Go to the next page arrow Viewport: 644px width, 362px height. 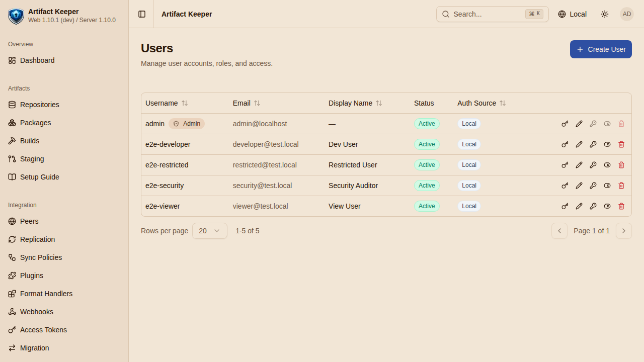(x=624, y=231)
